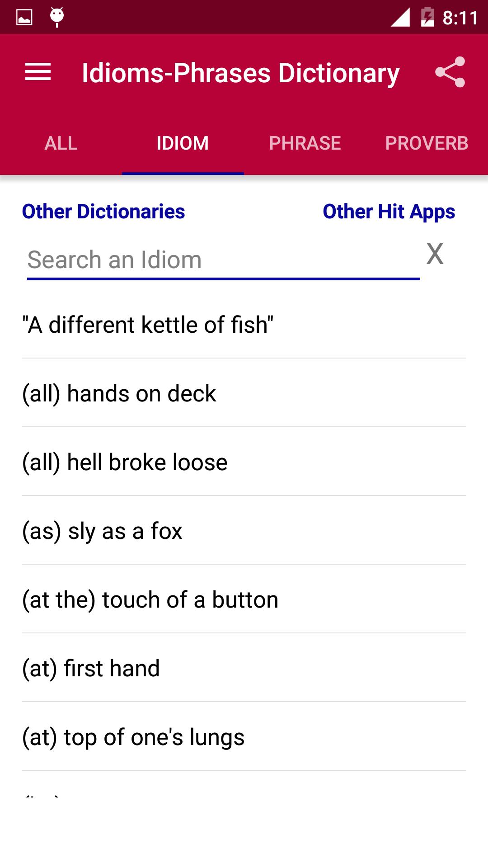488x868 pixels.
Task: Clear search with the X button
Action: tap(435, 254)
